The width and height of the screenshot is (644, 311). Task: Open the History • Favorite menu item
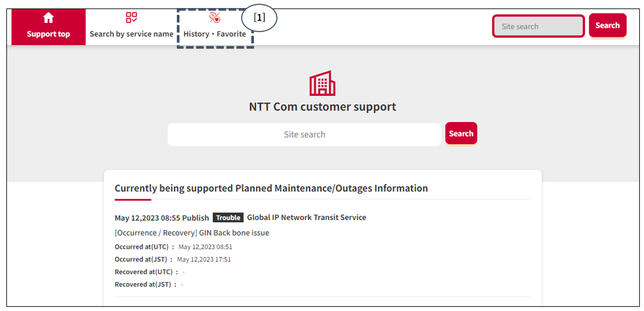pos(215,28)
